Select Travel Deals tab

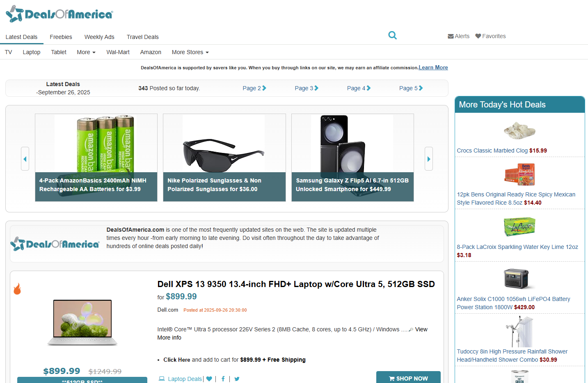(x=142, y=37)
